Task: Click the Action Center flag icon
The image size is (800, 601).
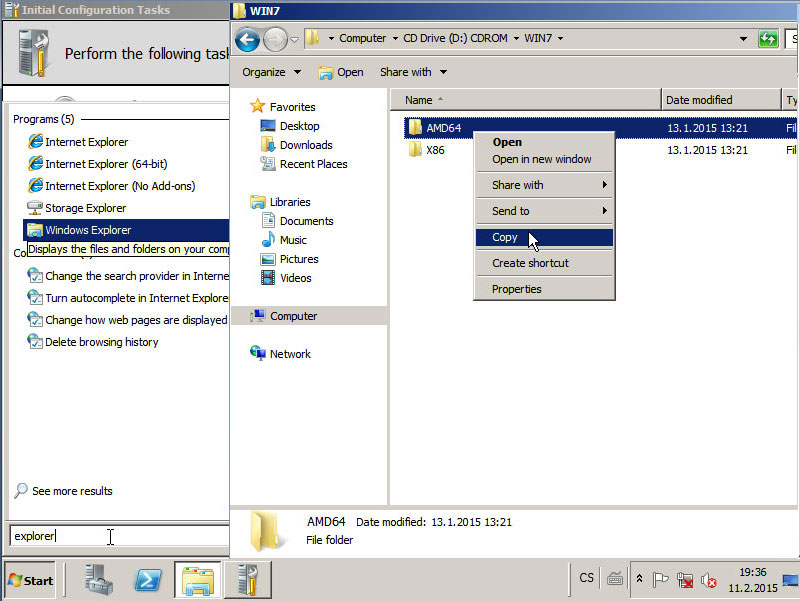Action: pos(661,579)
